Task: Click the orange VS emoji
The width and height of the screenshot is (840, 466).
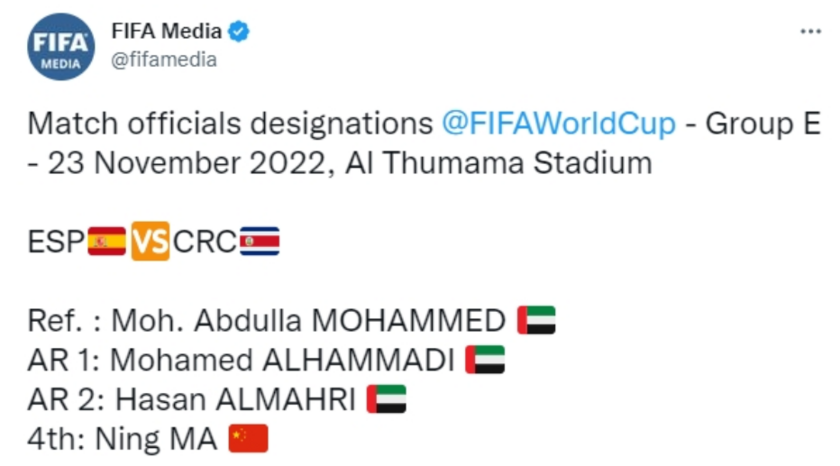Action: (150, 242)
